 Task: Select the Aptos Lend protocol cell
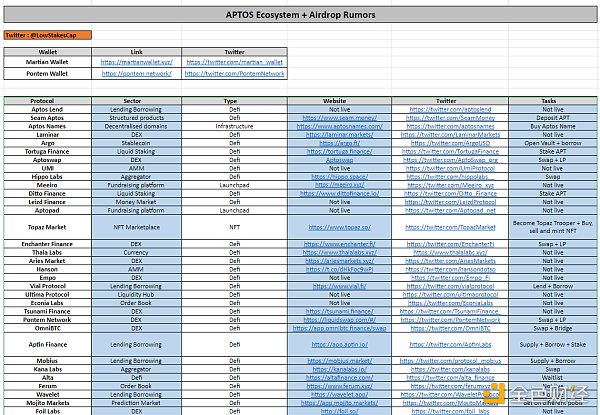pos(47,109)
